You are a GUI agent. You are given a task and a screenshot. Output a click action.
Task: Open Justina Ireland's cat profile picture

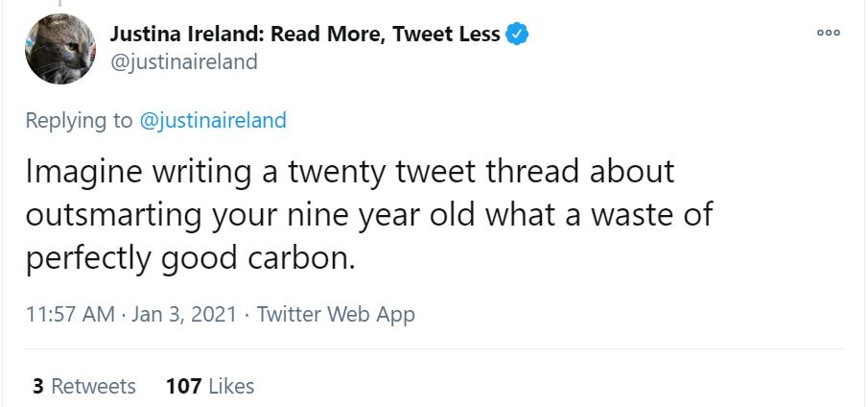tap(59, 49)
